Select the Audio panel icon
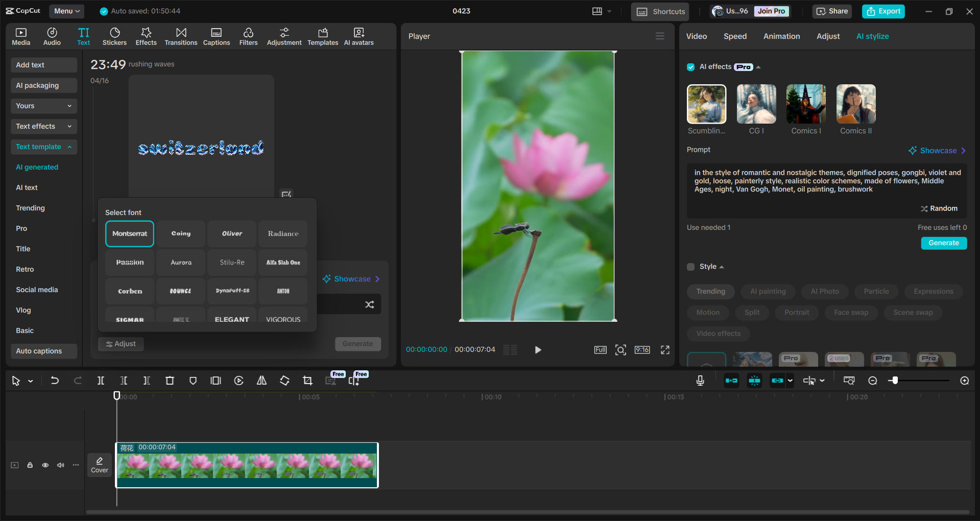This screenshot has width=980, height=521. [52, 36]
